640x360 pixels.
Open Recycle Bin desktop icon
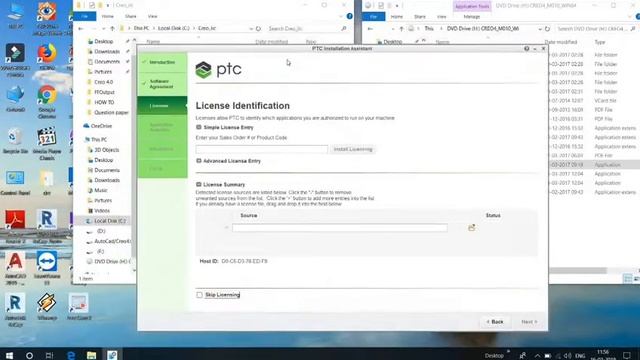(15, 141)
